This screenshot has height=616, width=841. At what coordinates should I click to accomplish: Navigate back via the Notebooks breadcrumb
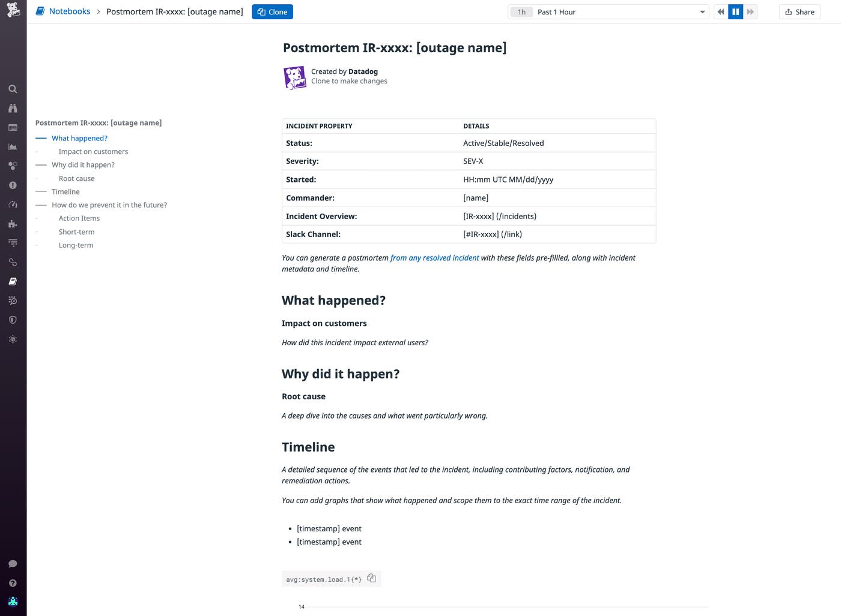[68, 11]
